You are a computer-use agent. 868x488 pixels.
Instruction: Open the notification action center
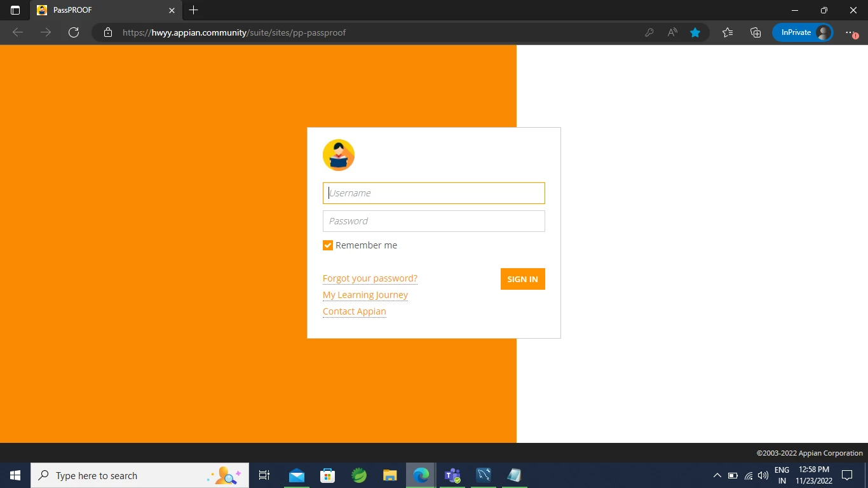point(847,475)
